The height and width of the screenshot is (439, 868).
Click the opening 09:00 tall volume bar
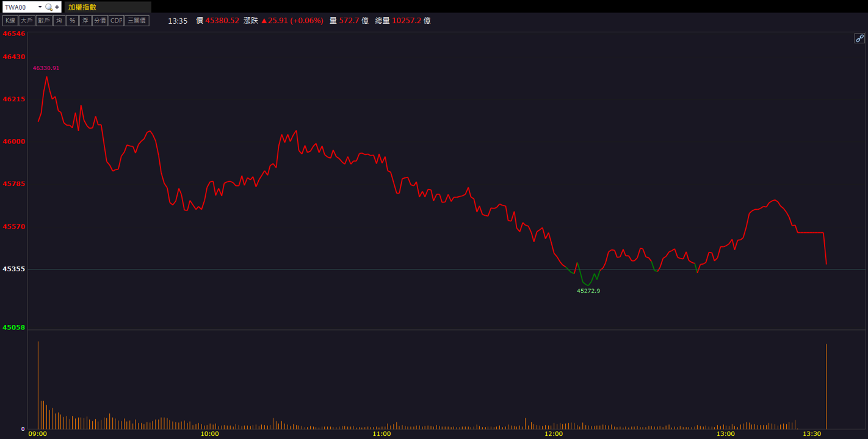click(x=38, y=385)
